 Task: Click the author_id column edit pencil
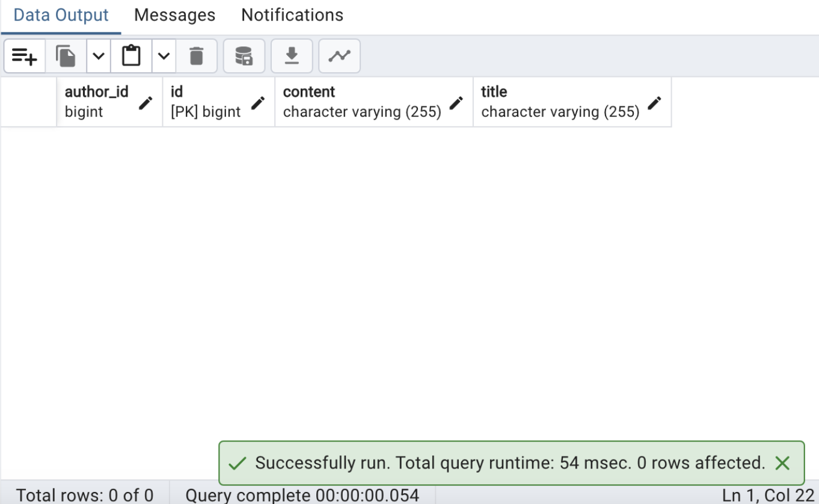tap(146, 103)
